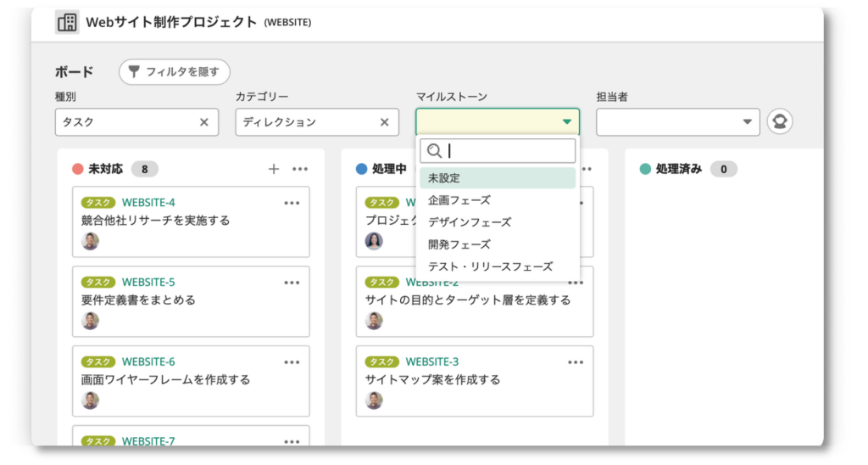Open the WEBSITE-6 issue link
Viewport: 868px width, 465px height.
(148, 362)
